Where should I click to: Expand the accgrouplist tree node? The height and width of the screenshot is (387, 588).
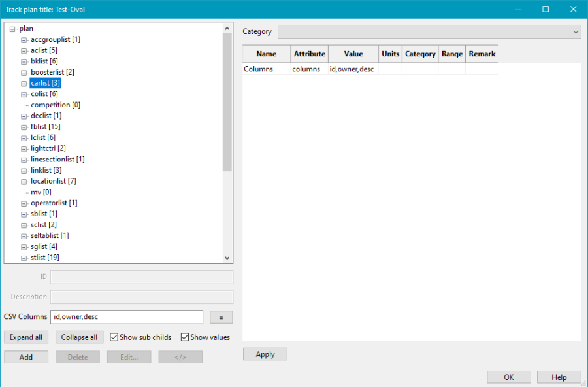click(x=24, y=40)
